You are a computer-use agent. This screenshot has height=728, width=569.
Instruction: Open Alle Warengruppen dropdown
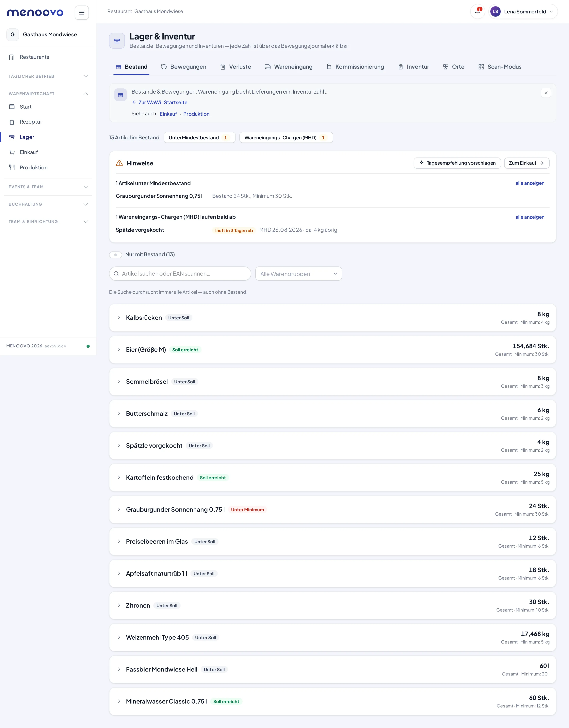click(299, 274)
